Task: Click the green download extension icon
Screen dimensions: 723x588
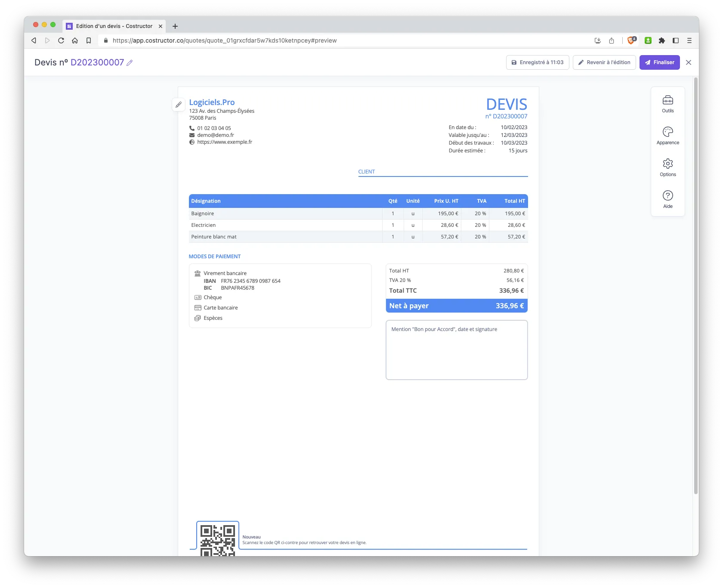Action: point(648,40)
